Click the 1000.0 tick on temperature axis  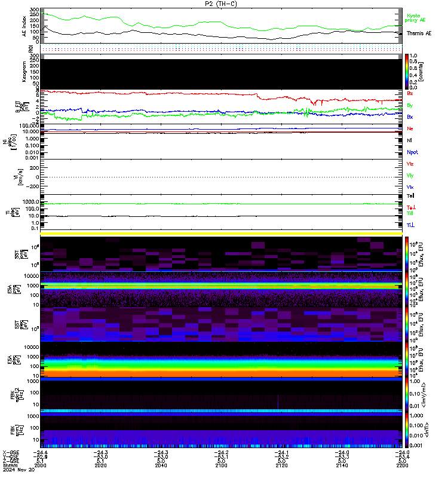(x=31, y=202)
